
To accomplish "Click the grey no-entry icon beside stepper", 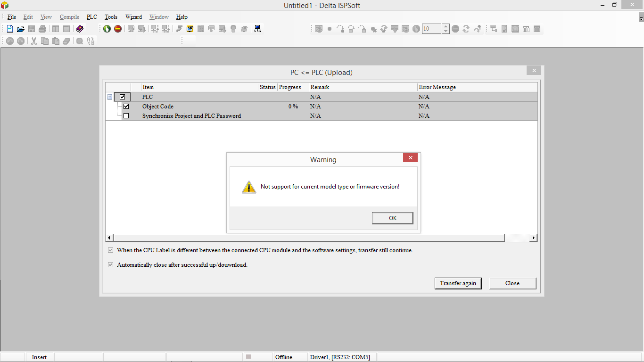I will (455, 29).
